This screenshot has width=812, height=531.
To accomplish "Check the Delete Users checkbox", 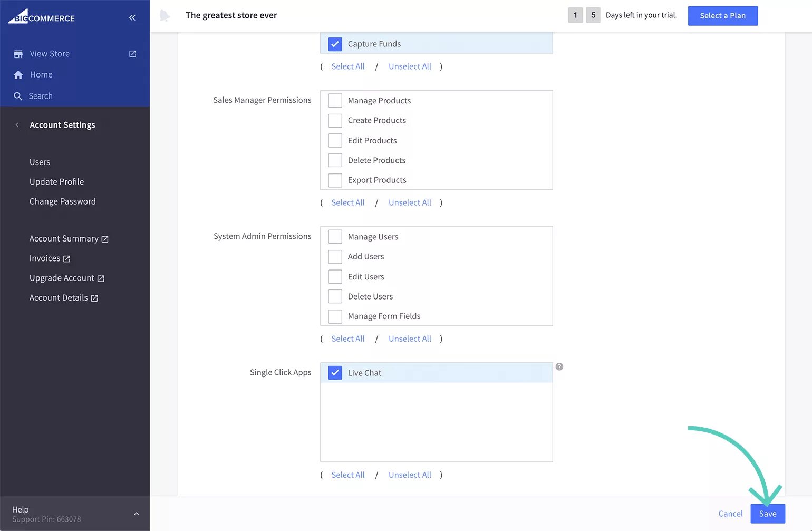I will coord(335,296).
